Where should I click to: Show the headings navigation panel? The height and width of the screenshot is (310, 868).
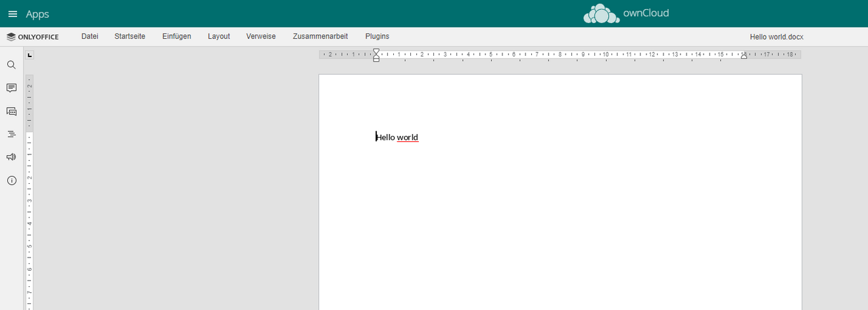11,134
